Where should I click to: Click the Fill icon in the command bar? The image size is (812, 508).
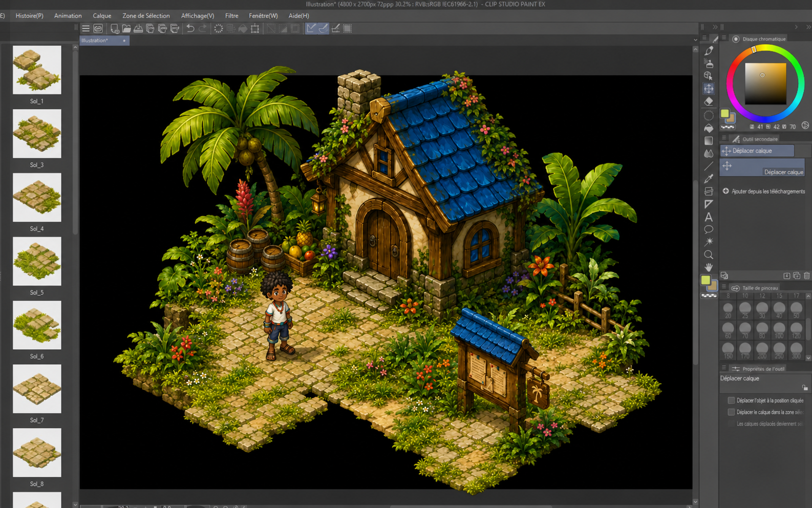243,29
